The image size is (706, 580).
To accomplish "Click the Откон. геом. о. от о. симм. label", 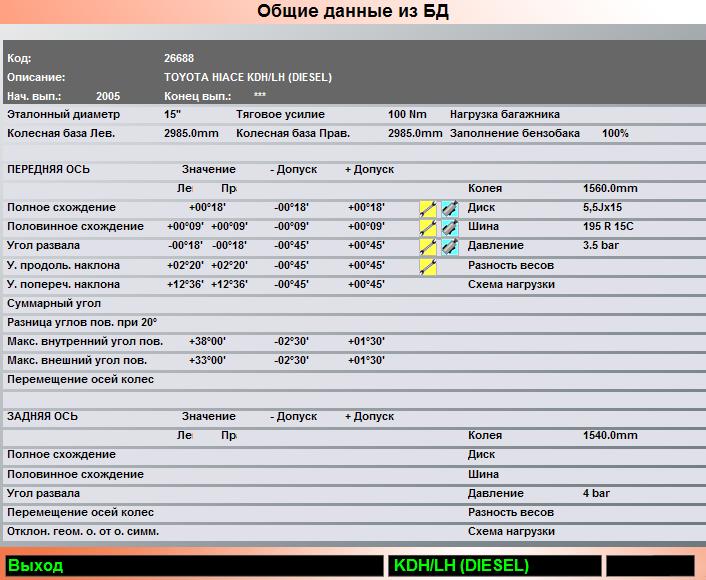I will [83, 531].
